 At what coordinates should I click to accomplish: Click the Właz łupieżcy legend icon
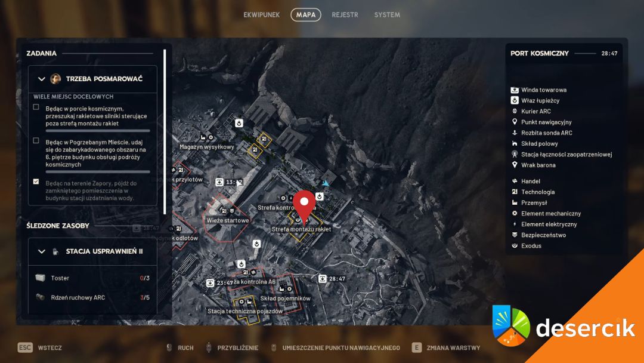coord(515,101)
